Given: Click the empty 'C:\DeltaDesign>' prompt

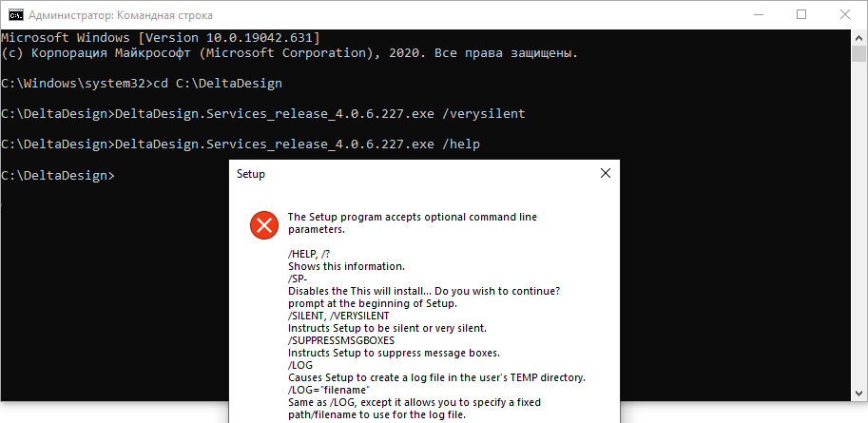Looking at the screenshot, I should point(58,175).
